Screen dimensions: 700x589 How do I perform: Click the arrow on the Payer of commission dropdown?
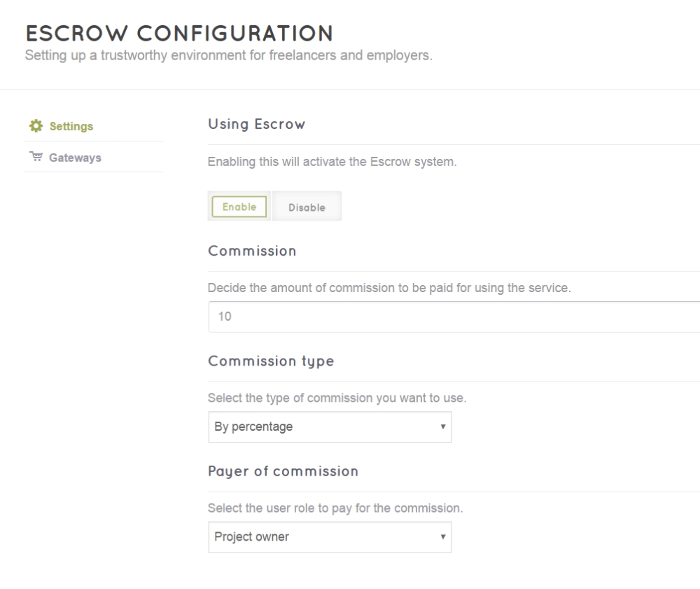[x=442, y=537]
